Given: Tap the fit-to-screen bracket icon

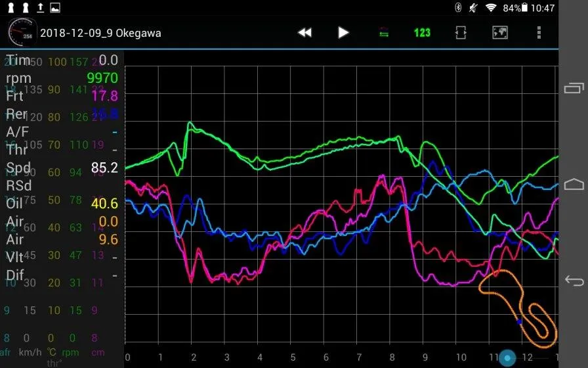Looking at the screenshot, I should (461, 32).
